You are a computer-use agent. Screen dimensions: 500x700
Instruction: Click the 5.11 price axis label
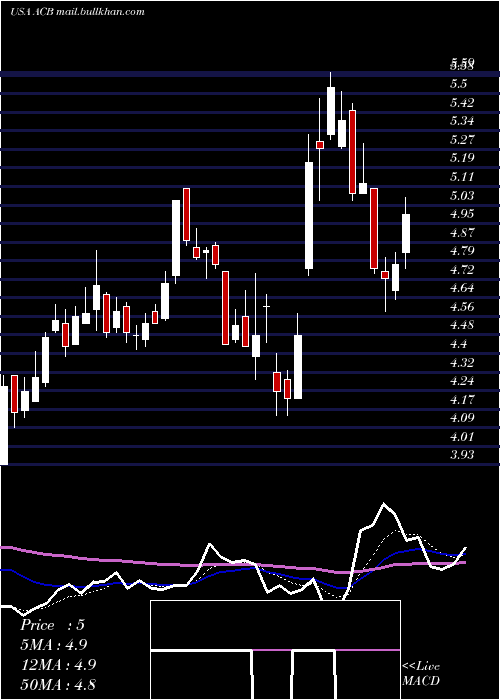(x=462, y=177)
